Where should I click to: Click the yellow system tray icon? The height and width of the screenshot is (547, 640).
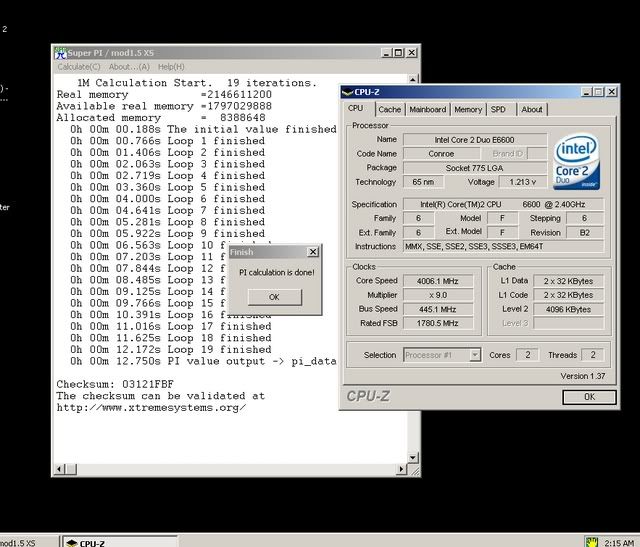(593, 541)
